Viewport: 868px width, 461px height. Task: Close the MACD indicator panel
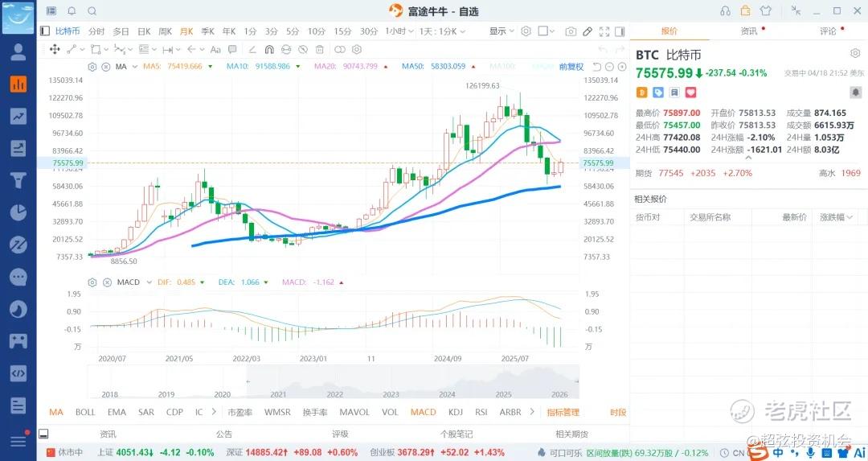104,282
